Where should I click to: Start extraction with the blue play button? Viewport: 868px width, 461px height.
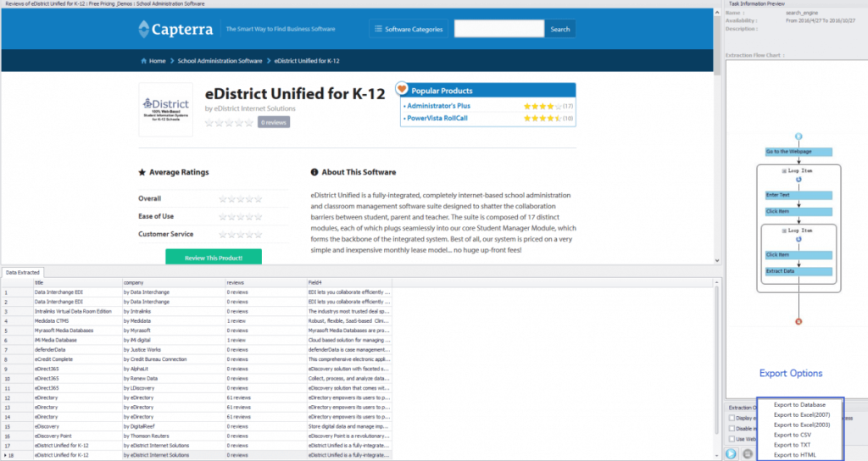pos(732,454)
